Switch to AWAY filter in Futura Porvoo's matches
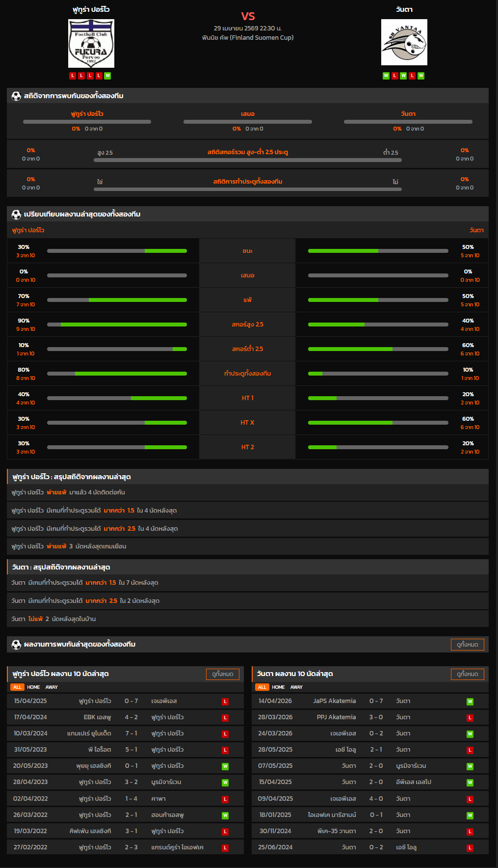 (52, 687)
